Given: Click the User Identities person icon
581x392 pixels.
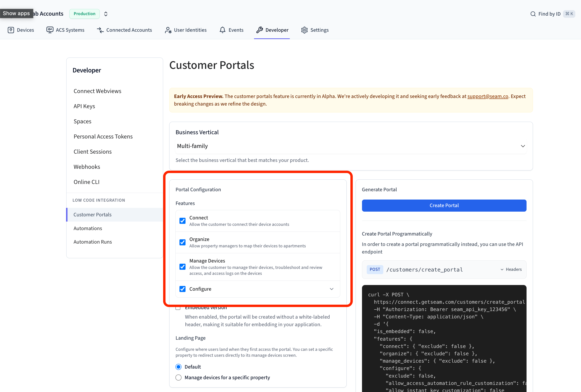Looking at the screenshot, I should (x=168, y=30).
